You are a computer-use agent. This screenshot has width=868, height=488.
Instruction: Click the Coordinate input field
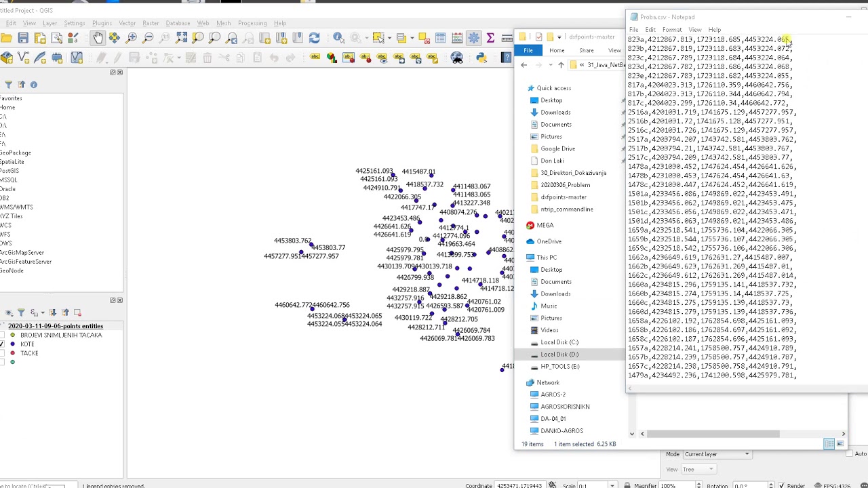tap(520, 485)
